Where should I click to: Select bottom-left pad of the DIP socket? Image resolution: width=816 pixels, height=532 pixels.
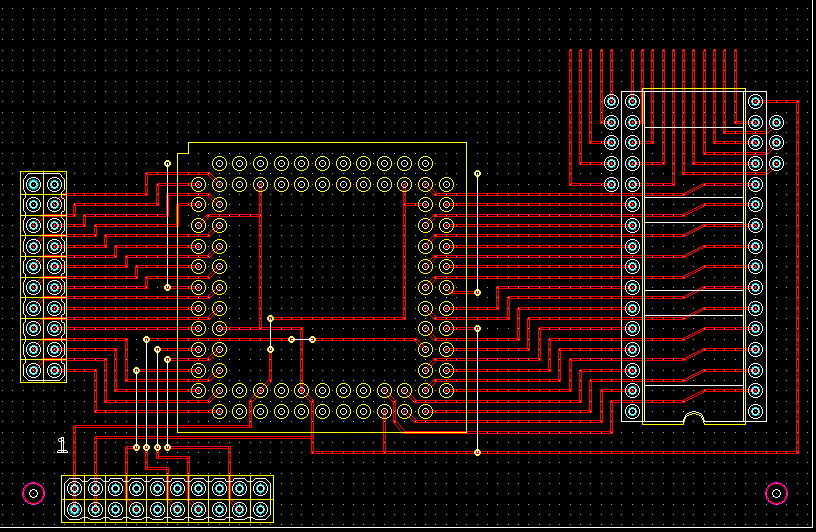632,411
